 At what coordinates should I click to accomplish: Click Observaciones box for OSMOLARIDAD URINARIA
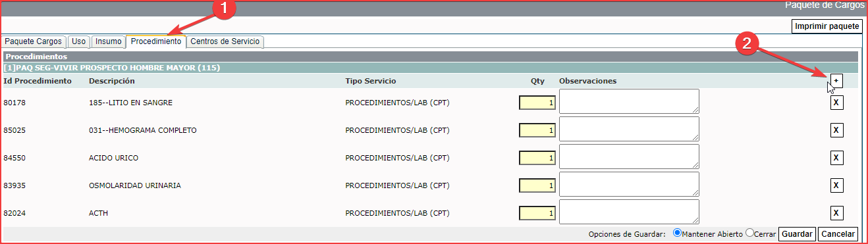click(629, 184)
